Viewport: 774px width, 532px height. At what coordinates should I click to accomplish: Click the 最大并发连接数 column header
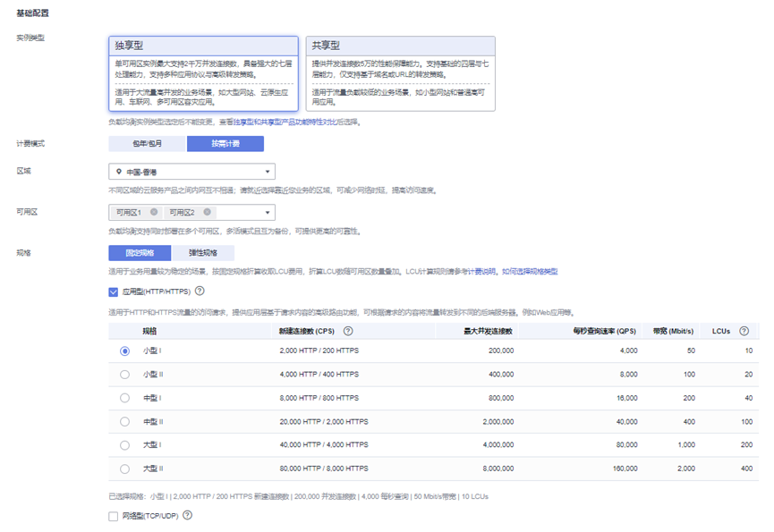click(x=489, y=331)
